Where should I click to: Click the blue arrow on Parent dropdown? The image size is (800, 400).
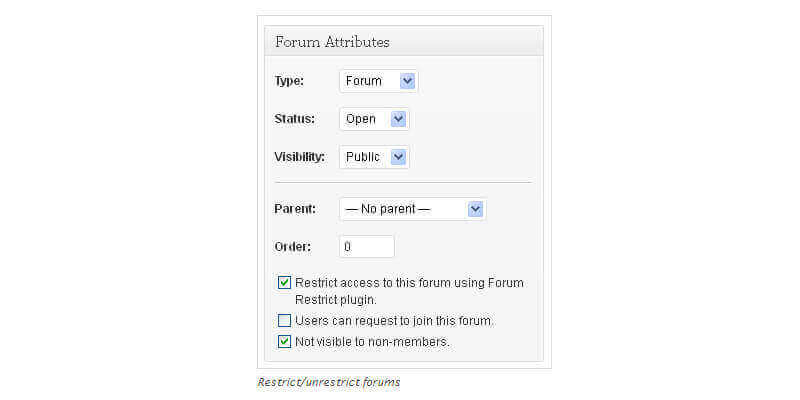tap(475, 209)
